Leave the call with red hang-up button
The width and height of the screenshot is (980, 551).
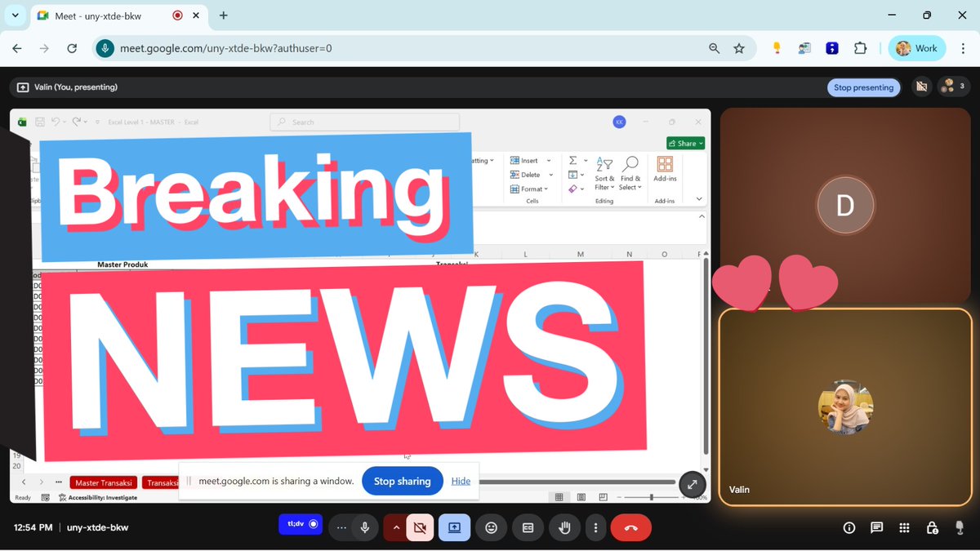[x=630, y=527]
